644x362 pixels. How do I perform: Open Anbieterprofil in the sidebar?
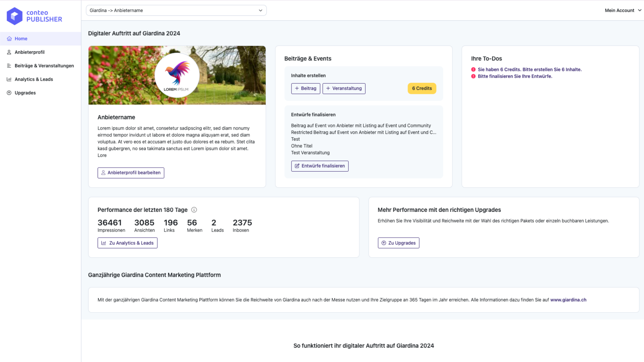[x=40, y=52]
